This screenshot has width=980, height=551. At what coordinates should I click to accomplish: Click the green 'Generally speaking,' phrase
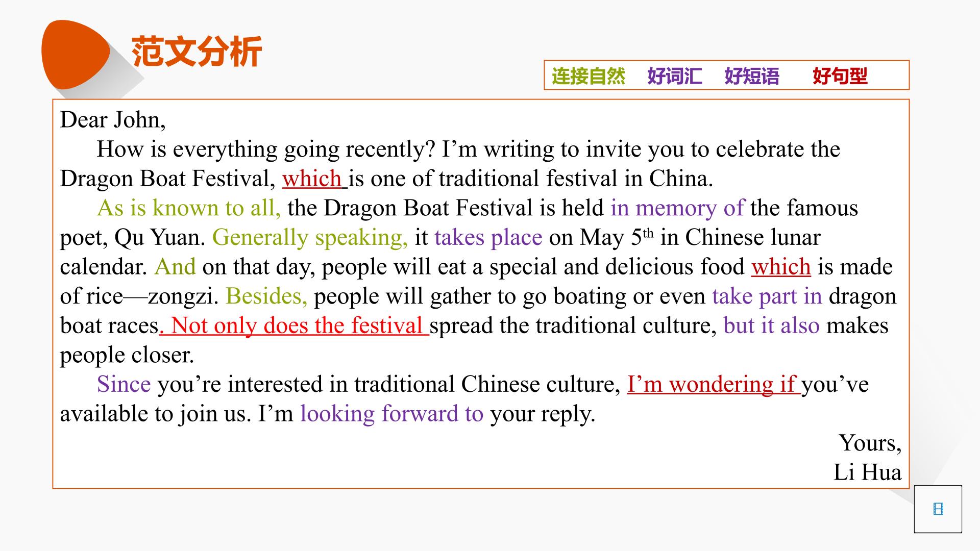(310, 238)
